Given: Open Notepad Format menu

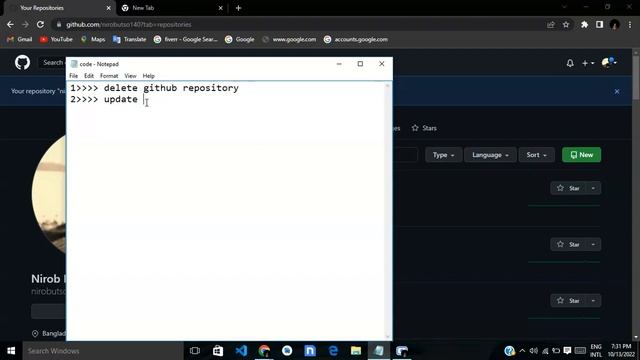Looking at the screenshot, I should (109, 76).
